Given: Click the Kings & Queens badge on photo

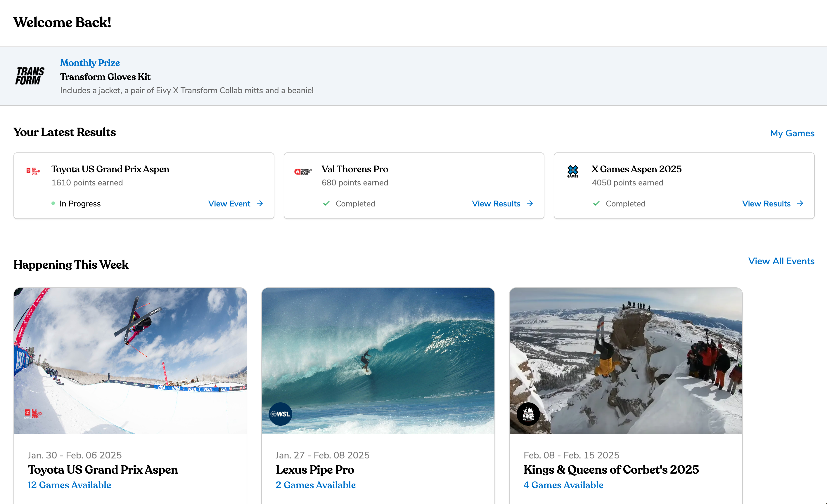Looking at the screenshot, I should click(528, 414).
